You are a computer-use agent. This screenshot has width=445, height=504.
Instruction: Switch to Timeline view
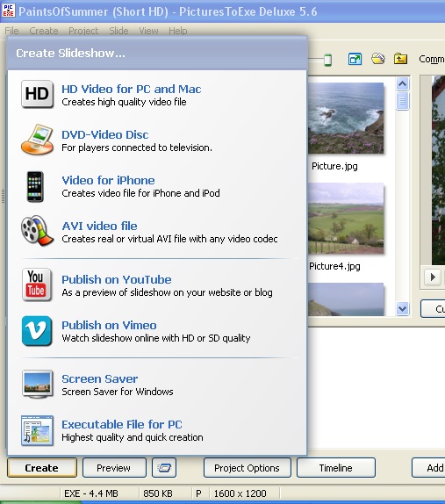(x=336, y=468)
